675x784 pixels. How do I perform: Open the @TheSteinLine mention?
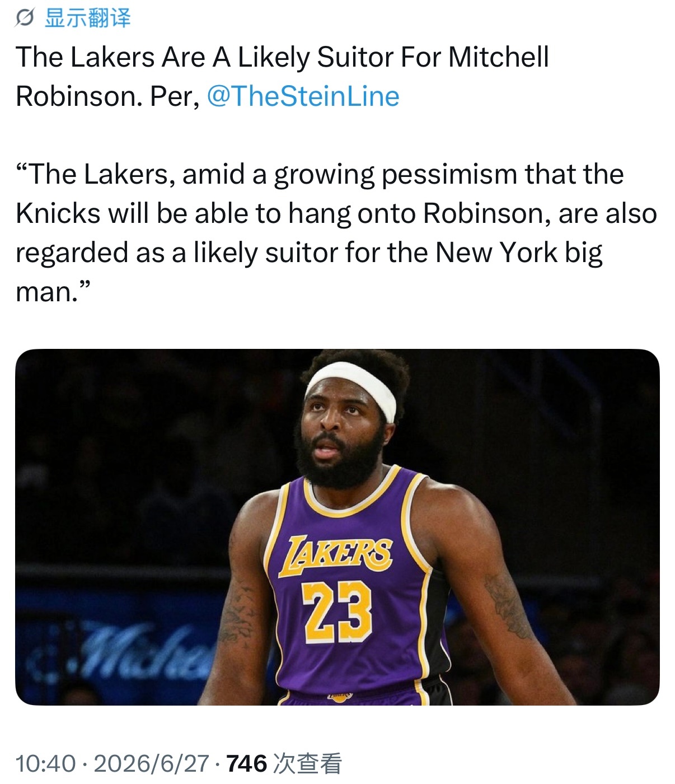click(303, 96)
